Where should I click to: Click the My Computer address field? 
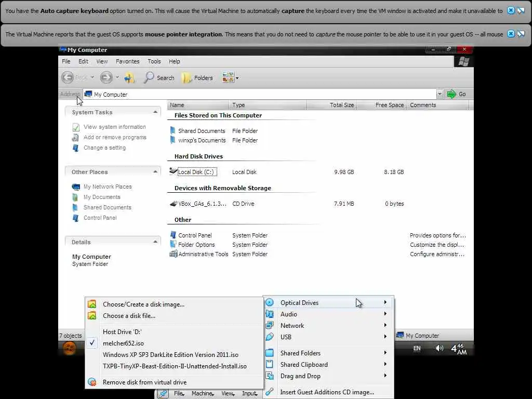pyautogui.click(x=260, y=95)
